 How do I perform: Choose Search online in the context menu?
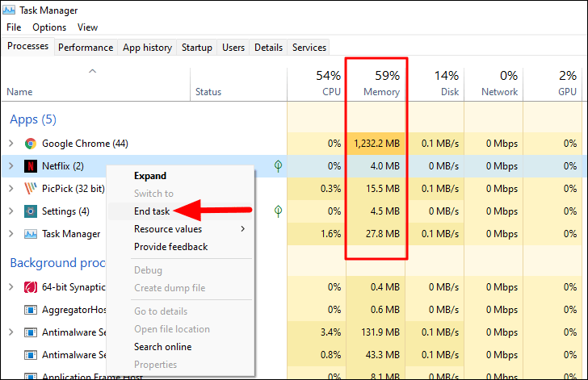click(180, 347)
